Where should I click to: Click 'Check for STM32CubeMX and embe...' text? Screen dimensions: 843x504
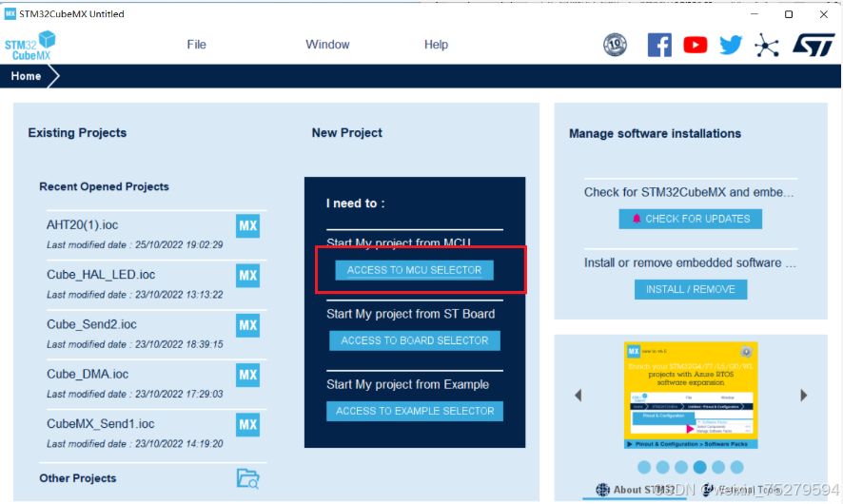coord(689,192)
